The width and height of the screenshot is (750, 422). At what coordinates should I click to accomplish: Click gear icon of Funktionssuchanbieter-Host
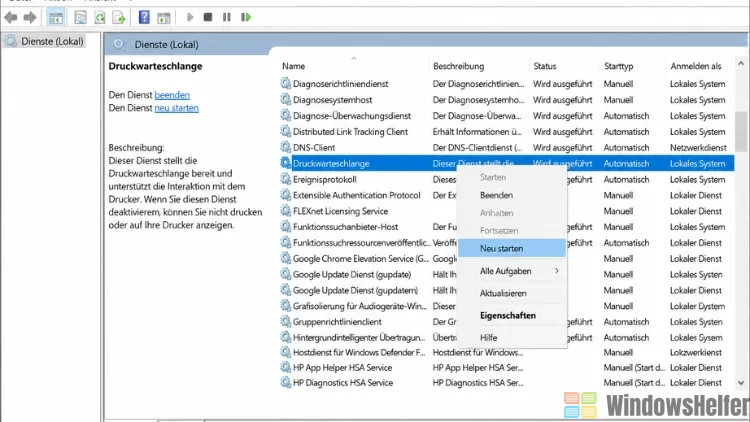(x=286, y=226)
